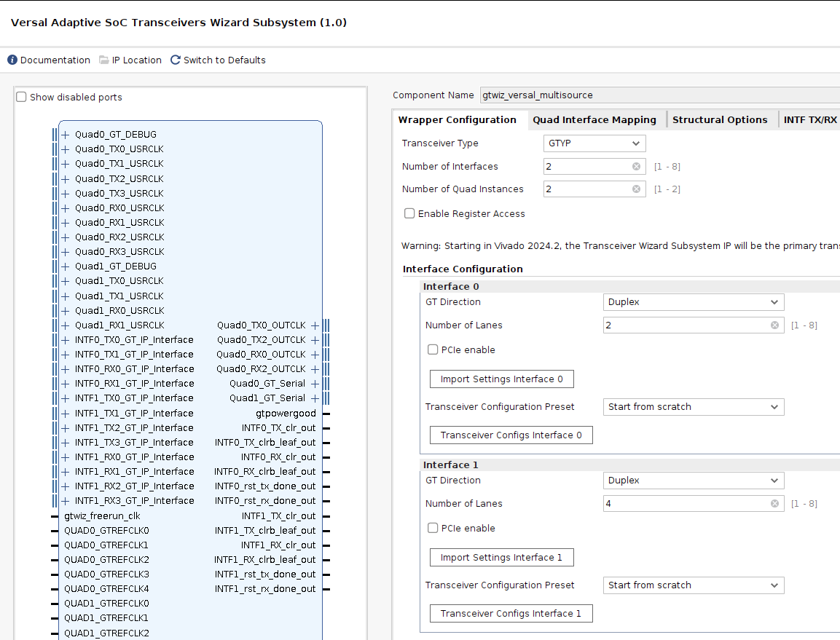Viewport: 840px width, 640px height.
Task: Select the INTF0_RX_clrb_leaf_out port label
Action: point(264,472)
